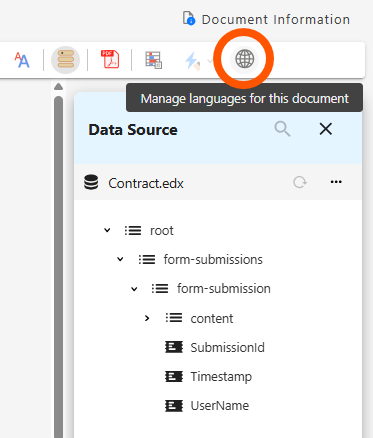Select the content tree item
This screenshot has width=373, height=438.
[x=212, y=319]
